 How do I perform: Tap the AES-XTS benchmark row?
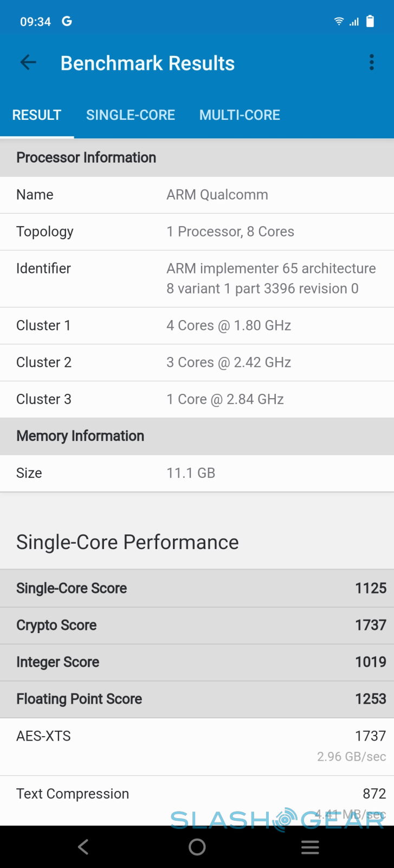[x=197, y=746]
